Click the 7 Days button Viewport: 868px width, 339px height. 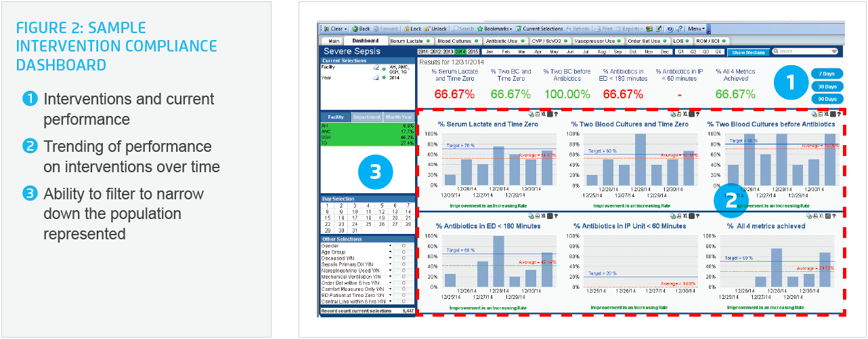pos(827,73)
